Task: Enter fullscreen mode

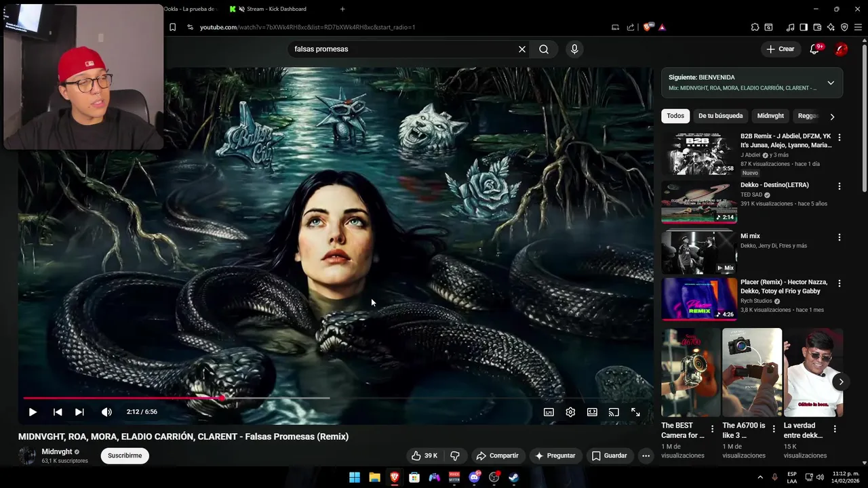Action: (635, 412)
